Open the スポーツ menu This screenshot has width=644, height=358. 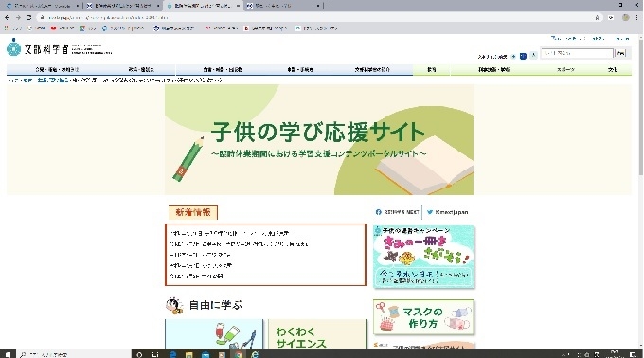(x=565, y=70)
